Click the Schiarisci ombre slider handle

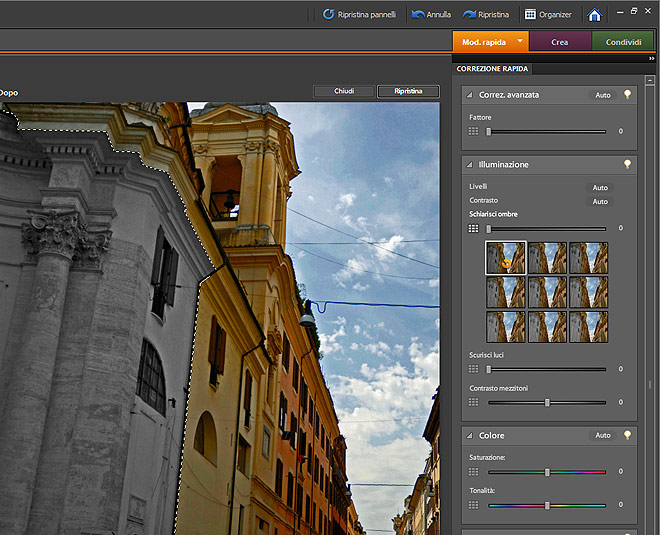click(x=489, y=229)
